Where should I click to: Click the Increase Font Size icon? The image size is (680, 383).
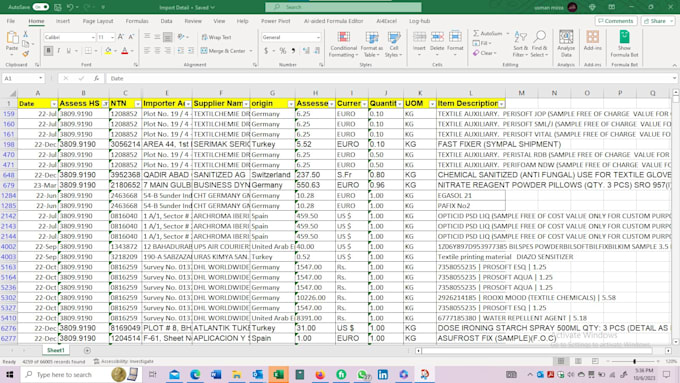pos(121,37)
